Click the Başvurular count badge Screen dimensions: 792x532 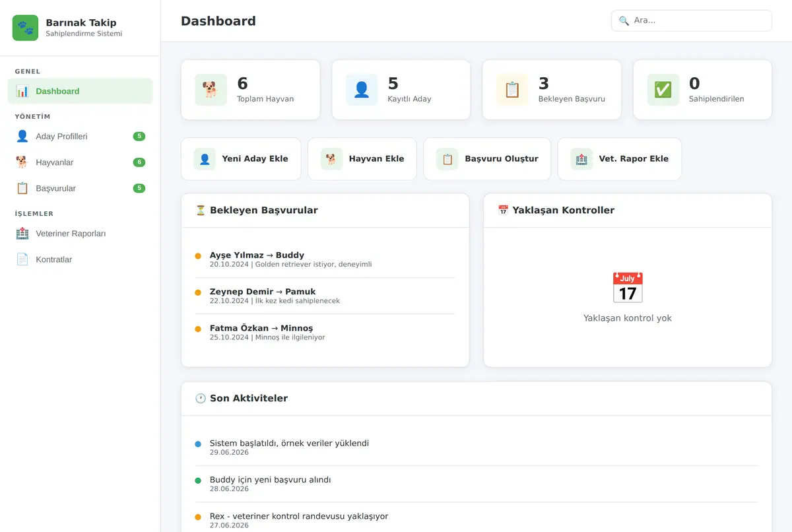139,188
